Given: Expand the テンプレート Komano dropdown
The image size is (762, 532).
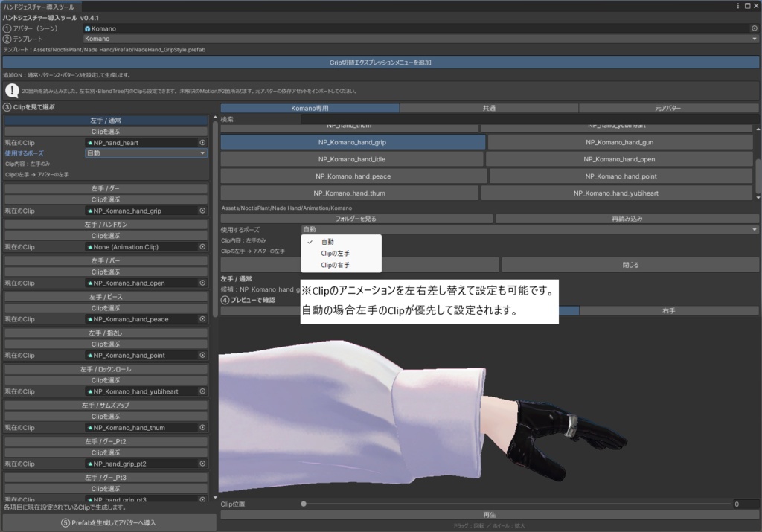Looking at the screenshot, I should (x=421, y=39).
